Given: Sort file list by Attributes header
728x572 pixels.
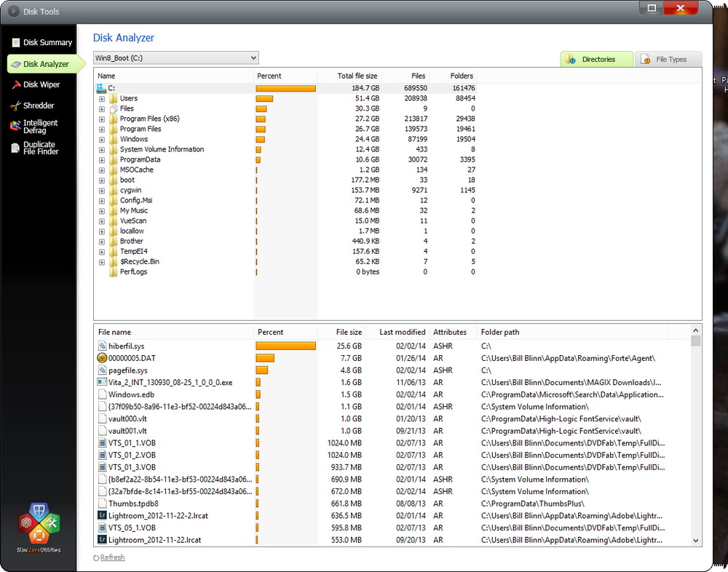Looking at the screenshot, I should [x=453, y=332].
